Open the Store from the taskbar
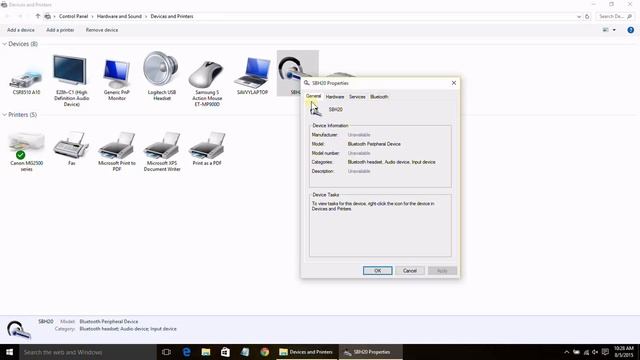The width and height of the screenshot is (640, 360). [225, 352]
